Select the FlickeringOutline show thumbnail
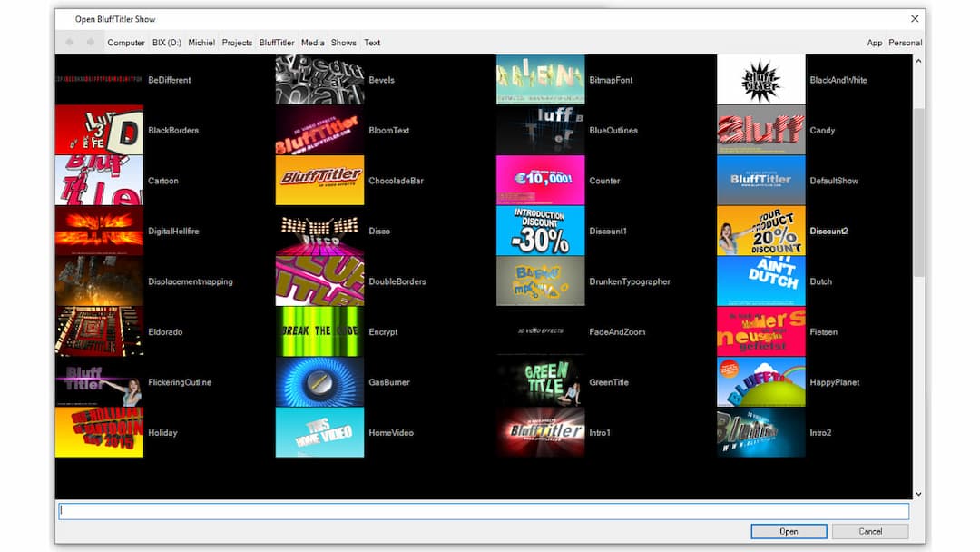980x552 pixels. [99, 381]
